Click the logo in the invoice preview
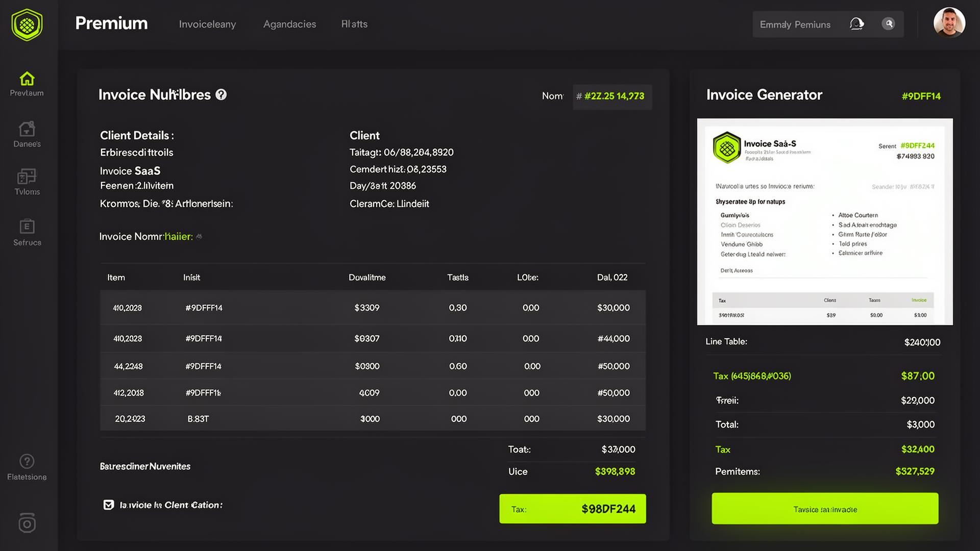The image size is (980, 551). click(727, 147)
